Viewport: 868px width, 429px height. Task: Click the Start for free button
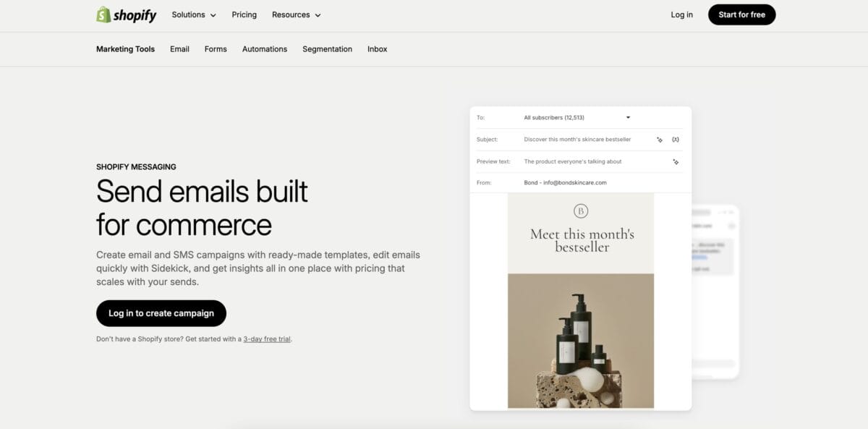tap(741, 14)
